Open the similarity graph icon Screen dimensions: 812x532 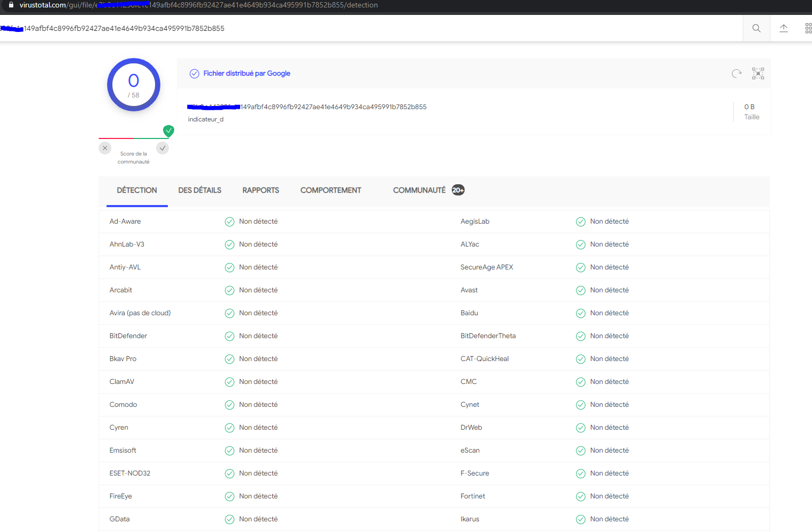[x=758, y=73]
